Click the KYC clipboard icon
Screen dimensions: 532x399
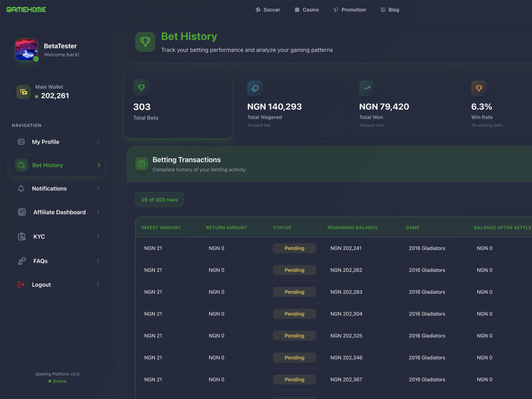point(22,237)
